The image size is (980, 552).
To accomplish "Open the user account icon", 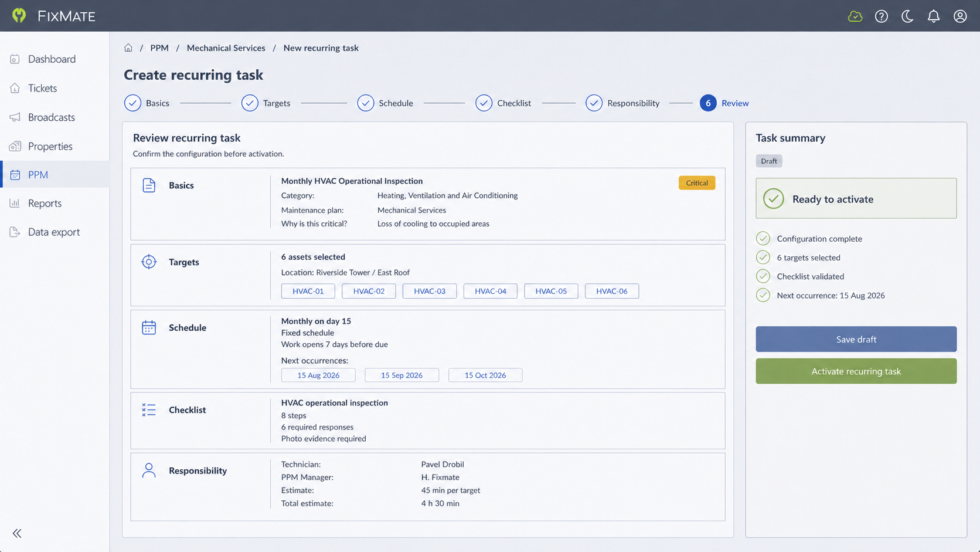I will point(960,16).
